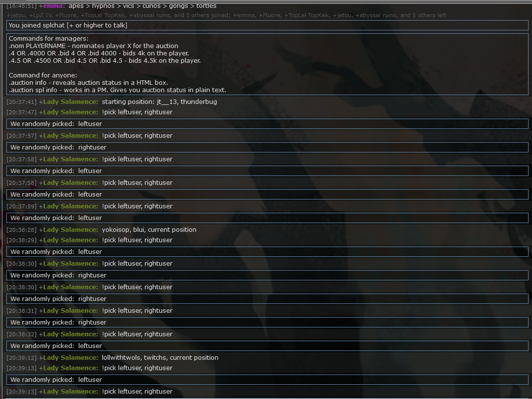Viewport: 532px width, 399px height.
Task: Click the 'yokoisop, blui, current position' message
Action: pyautogui.click(x=149, y=230)
